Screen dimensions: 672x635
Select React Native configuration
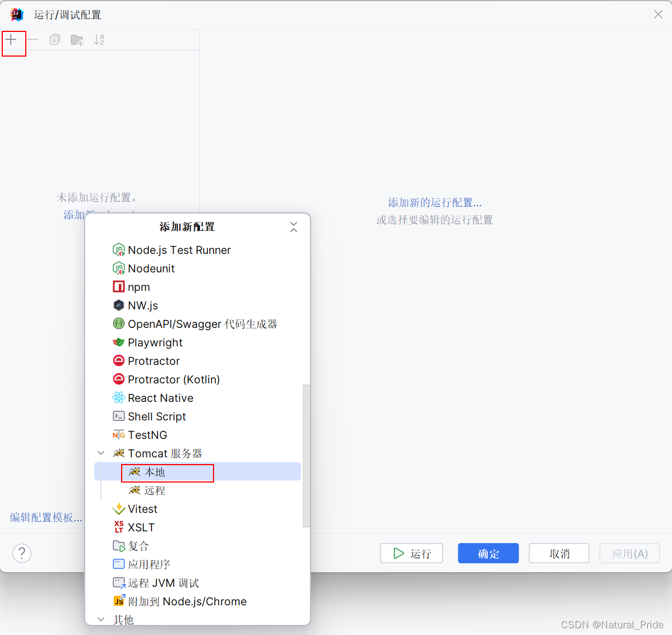198,397
